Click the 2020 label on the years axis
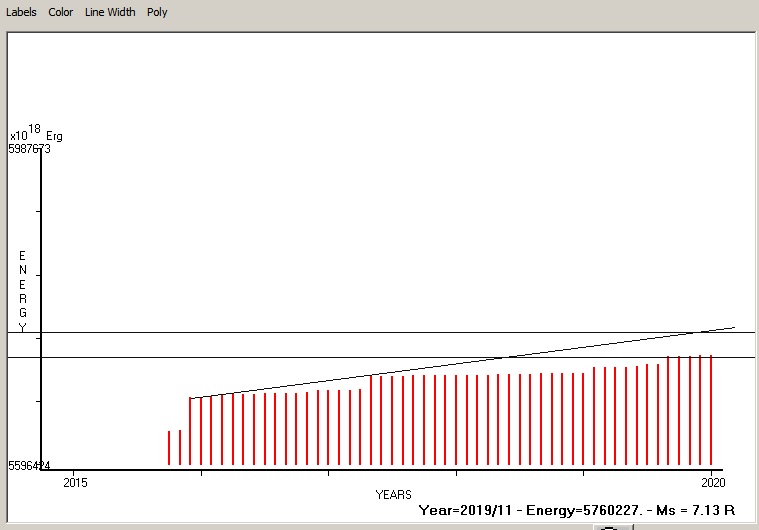The image size is (759, 530). 710,483
